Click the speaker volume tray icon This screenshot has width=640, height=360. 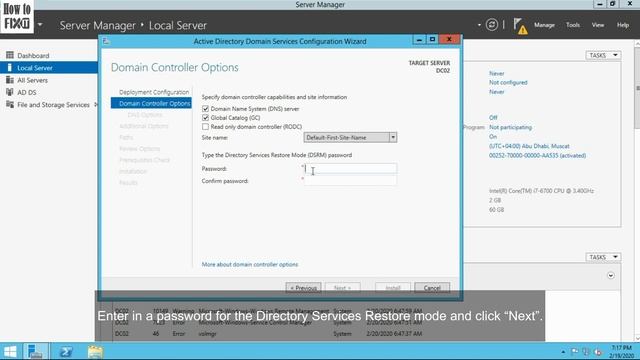point(598,351)
